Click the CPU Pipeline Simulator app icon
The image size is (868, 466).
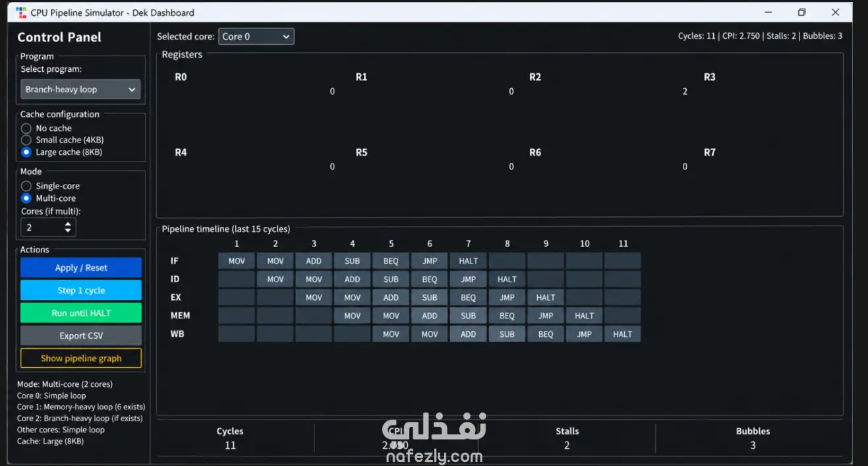pyautogui.click(x=21, y=13)
